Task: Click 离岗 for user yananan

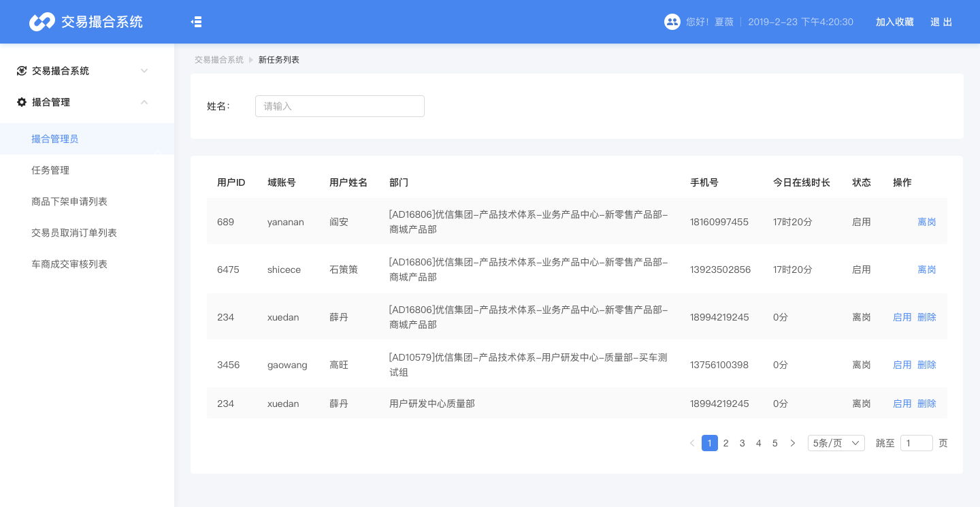Action: click(927, 222)
